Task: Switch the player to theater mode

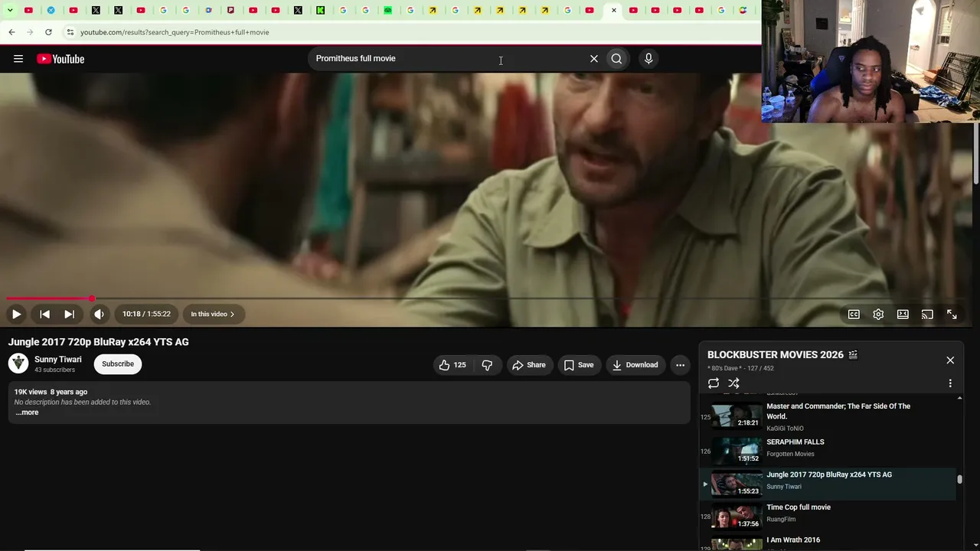Action: (x=903, y=315)
